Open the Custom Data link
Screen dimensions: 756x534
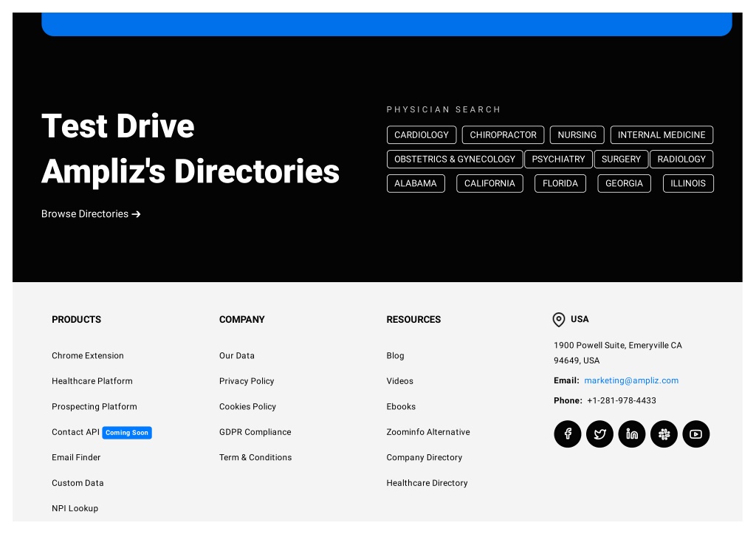click(x=78, y=483)
